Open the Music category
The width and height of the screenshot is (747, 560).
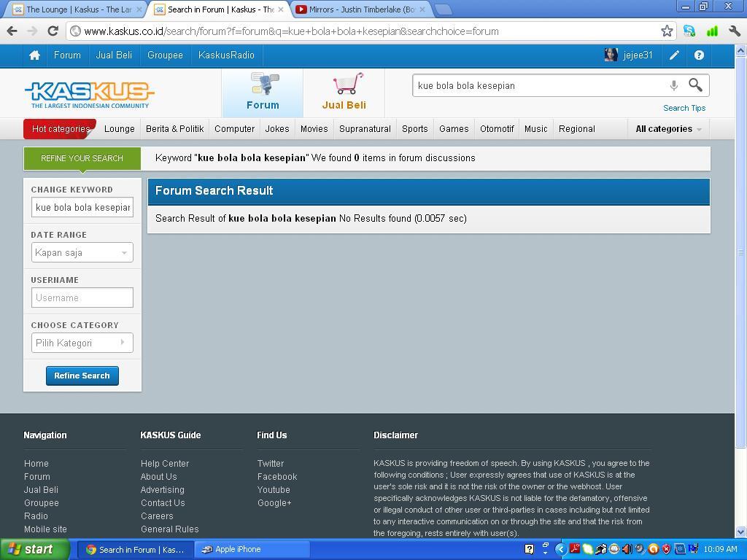(x=535, y=129)
